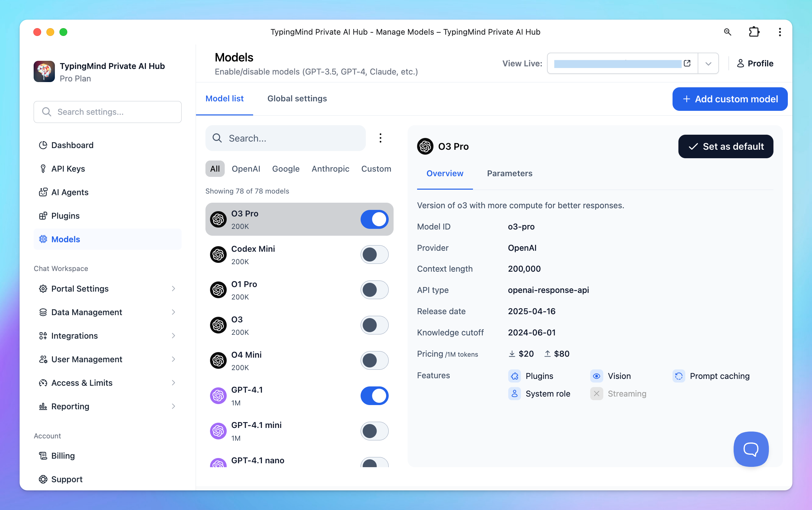812x510 pixels.
Task: Enable the Codex Mini toggle
Action: [x=374, y=255]
